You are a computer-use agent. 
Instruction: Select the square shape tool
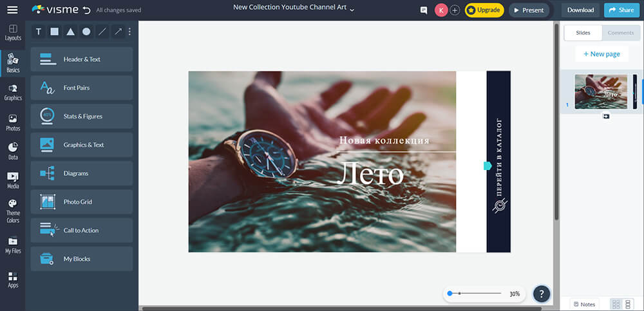(54, 32)
